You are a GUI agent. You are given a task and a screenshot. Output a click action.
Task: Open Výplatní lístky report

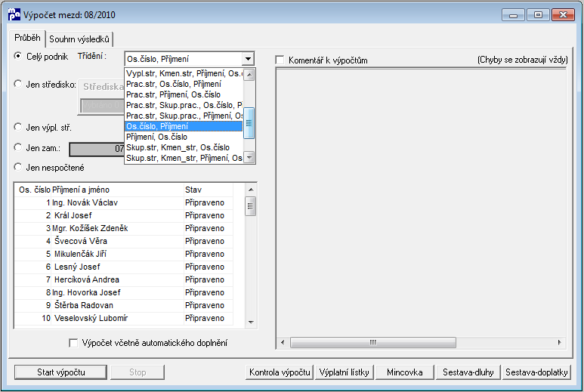pyautogui.click(x=345, y=372)
